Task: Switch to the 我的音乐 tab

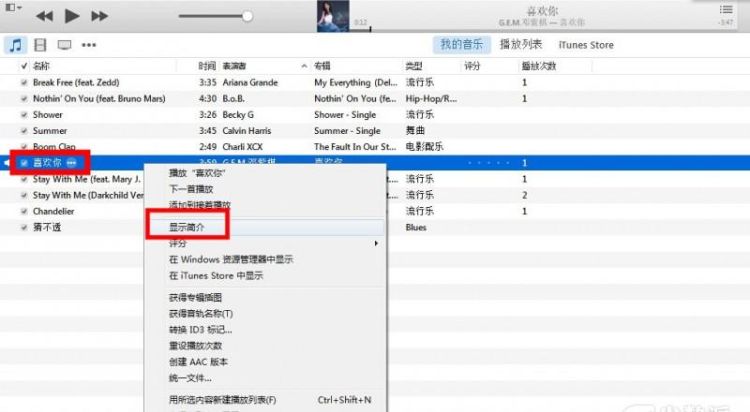Action: pos(462,45)
